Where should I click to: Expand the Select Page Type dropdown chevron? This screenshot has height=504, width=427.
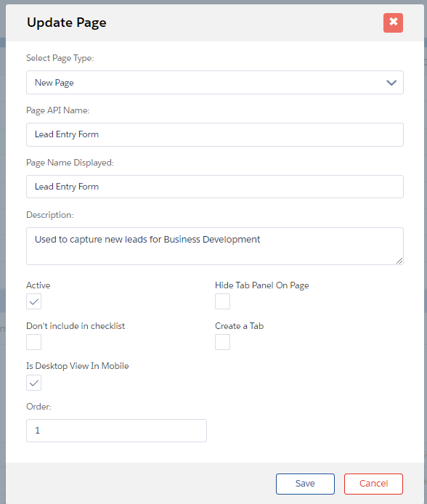[391, 83]
